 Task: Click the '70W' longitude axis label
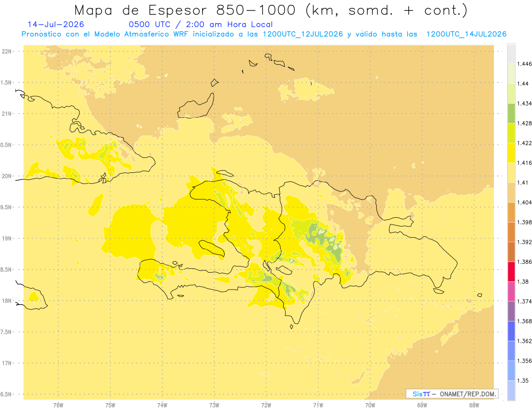370,405
